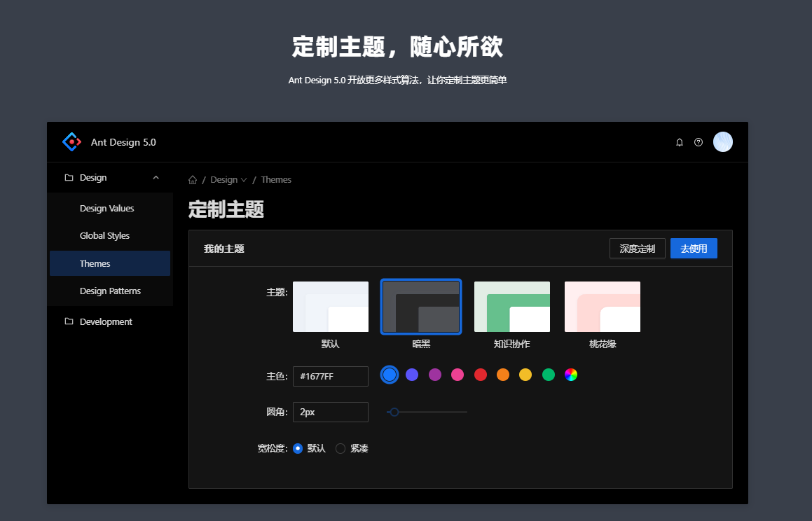
Task: Click the border radius slider handle
Action: [x=394, y=412]
